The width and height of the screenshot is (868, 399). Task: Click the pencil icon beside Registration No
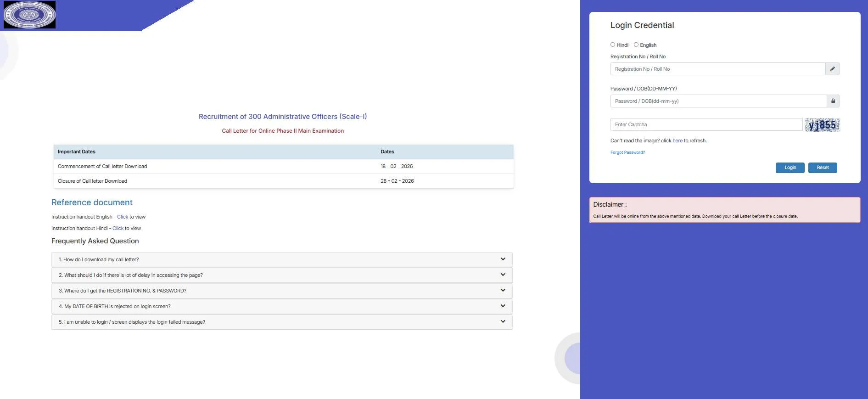832,69
